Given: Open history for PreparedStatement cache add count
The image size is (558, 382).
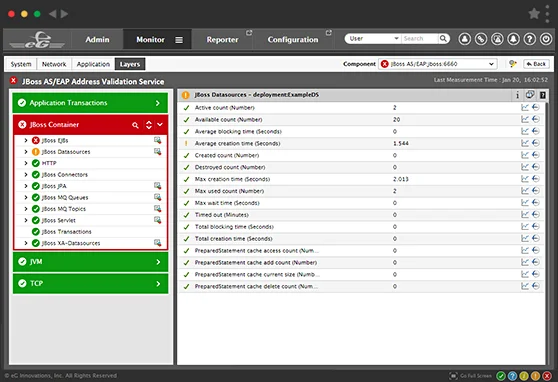Looking at the screenshot, I should [x=536, y=262].
